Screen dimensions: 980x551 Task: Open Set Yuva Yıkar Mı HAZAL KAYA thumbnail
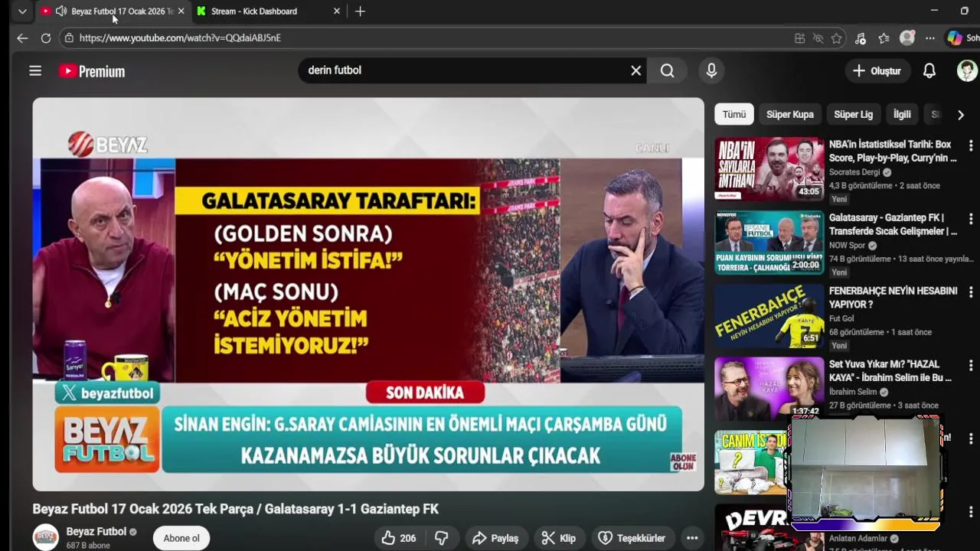[769, 388]
